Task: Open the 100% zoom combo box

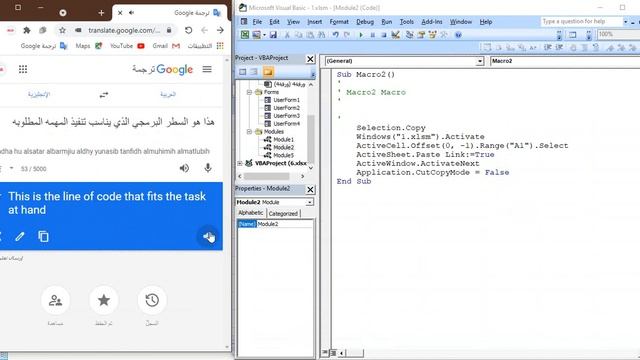Action: point(618,34)
